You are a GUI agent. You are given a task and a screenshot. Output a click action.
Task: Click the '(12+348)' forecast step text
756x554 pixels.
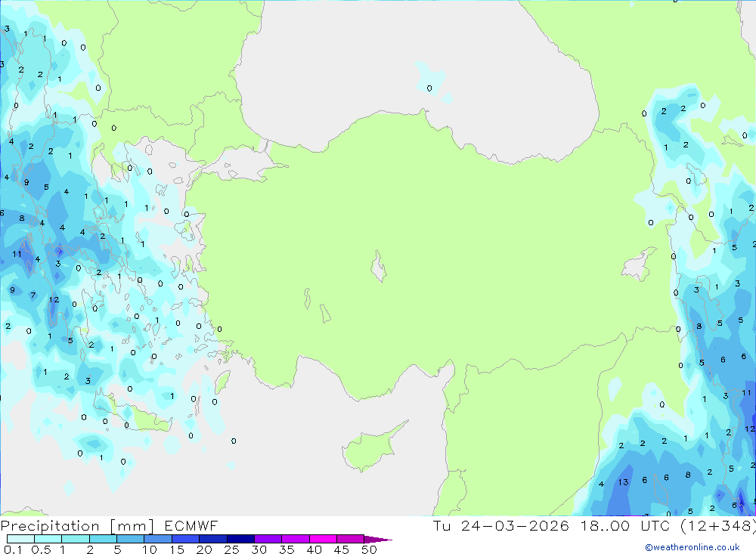pos(718,525)
